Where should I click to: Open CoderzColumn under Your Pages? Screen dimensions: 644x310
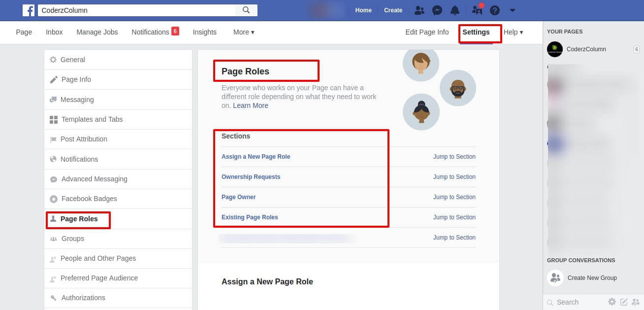(x=586, y=49)
